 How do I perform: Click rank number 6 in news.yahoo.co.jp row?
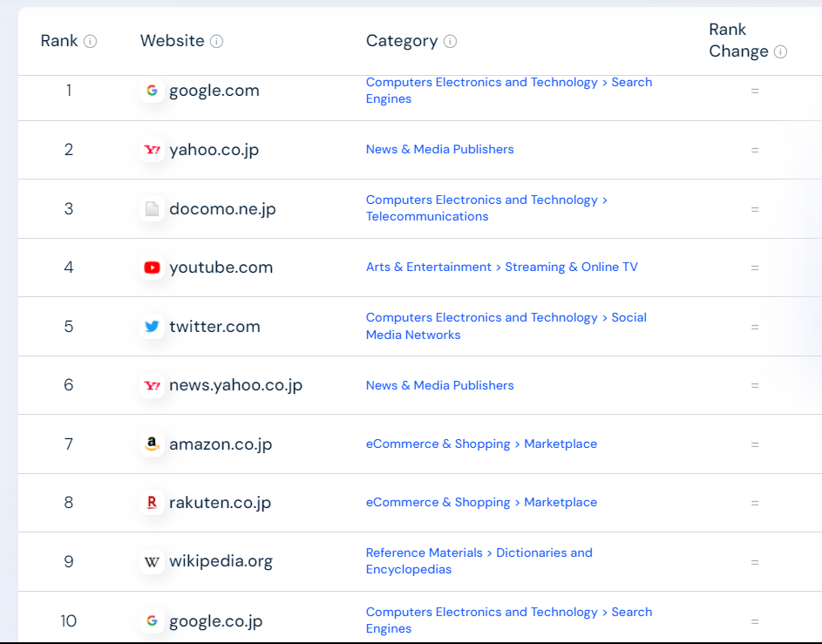(x=69, y=386)
